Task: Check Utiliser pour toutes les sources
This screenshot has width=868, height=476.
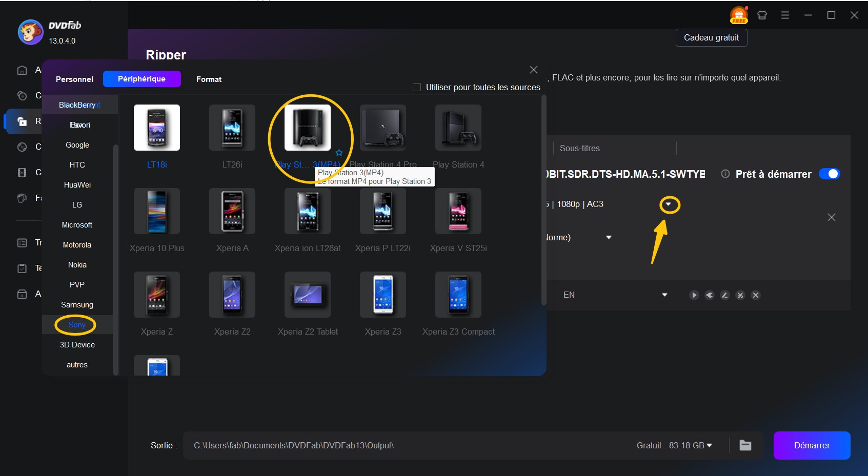Action: [x=417, y=87]
